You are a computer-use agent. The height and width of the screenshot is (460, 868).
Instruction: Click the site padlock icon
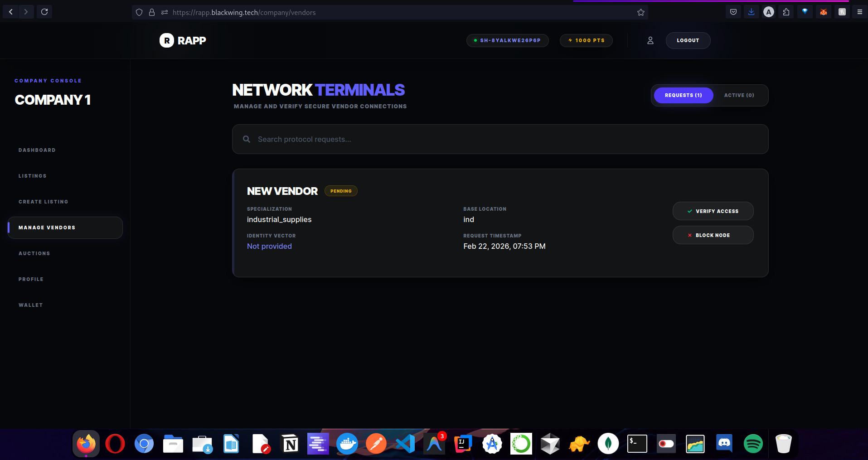pyautogui.click(x=152, y=12)
